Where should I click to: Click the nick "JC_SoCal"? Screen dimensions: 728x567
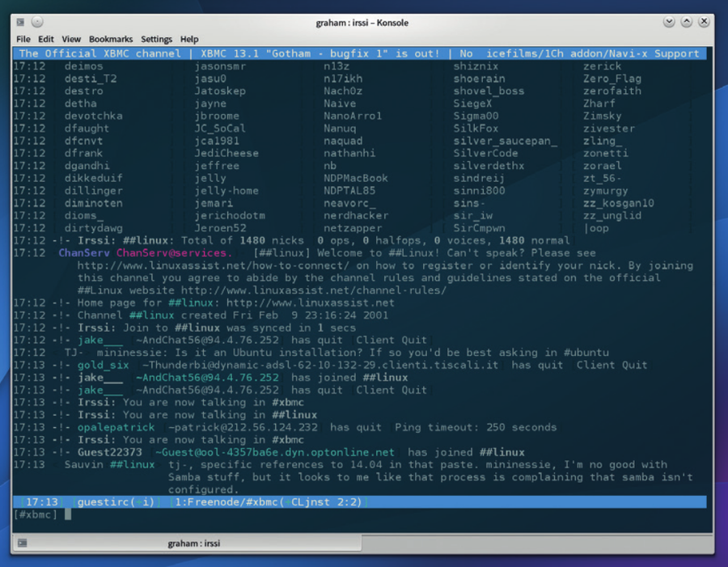(x=220, y=129)
